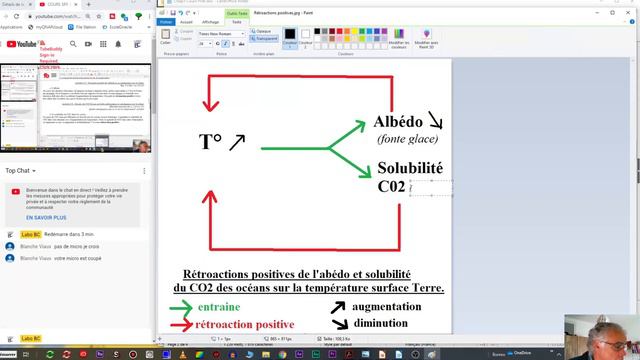
Task: Select Couleur 1 black swatch button
Action: pos(290,38)
